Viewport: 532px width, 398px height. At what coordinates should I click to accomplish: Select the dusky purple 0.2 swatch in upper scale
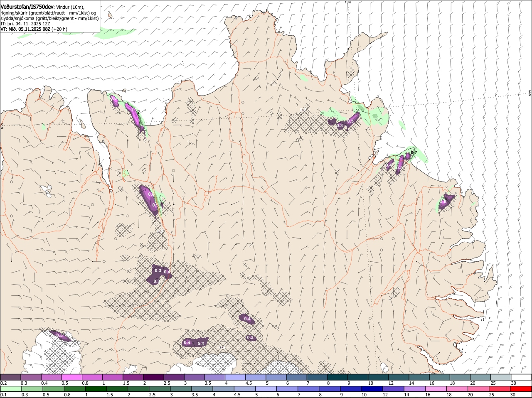(x=11, y=377)
